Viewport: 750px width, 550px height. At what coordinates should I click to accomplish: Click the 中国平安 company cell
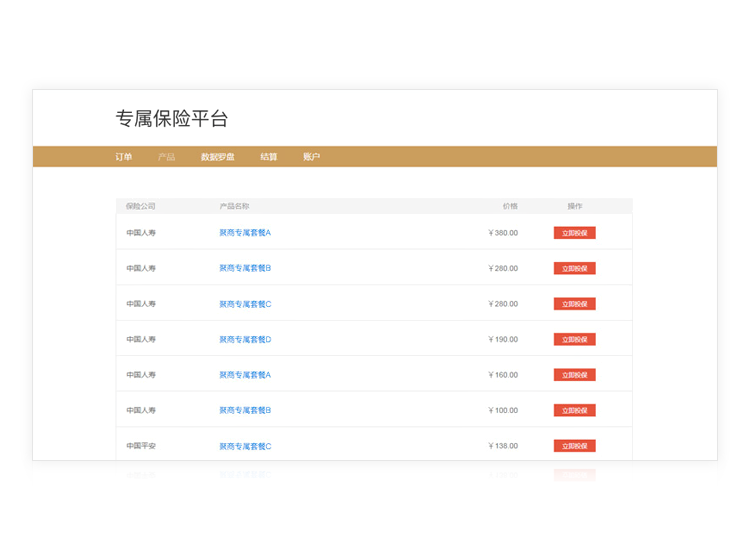[x=141, y=446]
